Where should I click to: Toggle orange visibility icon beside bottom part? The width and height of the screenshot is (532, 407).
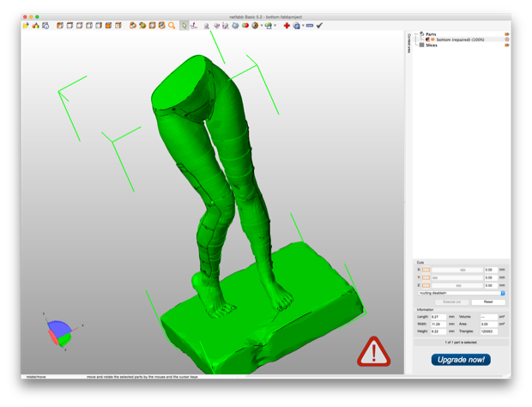point(433,39)
